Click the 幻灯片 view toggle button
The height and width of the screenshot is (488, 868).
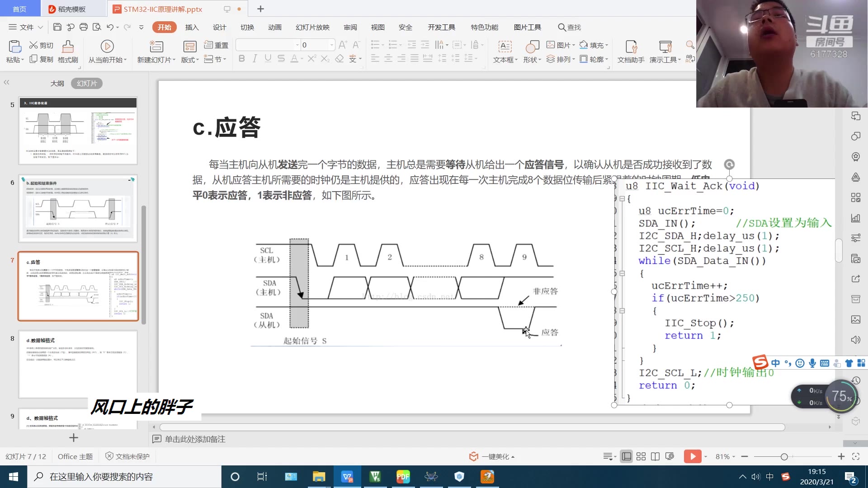pyautogui.click(x=87, y=84)
